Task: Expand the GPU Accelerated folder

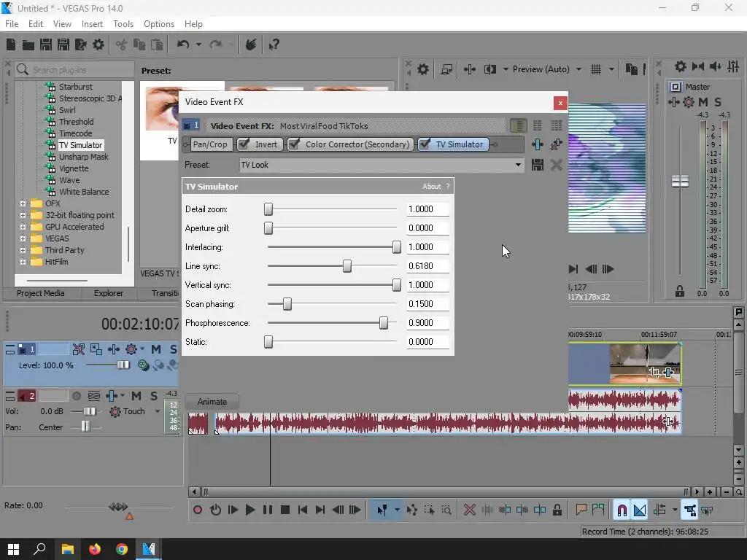Action: click(x=23, y=227)
